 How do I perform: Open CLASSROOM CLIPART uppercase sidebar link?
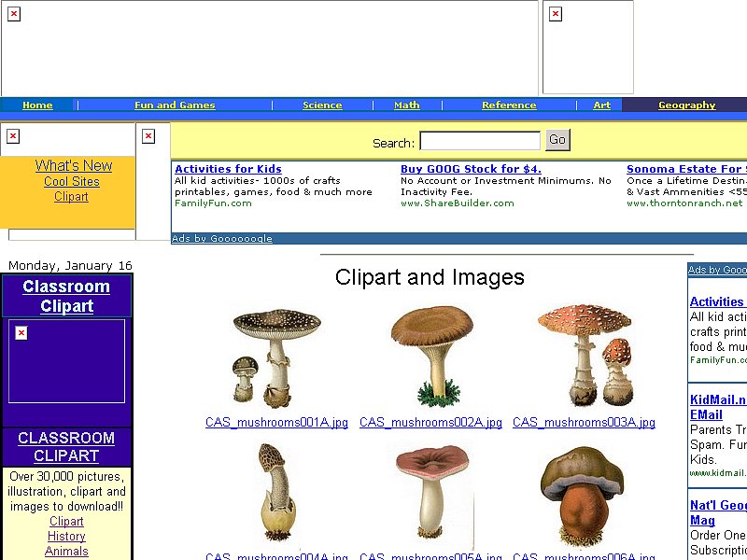point(66,447)
